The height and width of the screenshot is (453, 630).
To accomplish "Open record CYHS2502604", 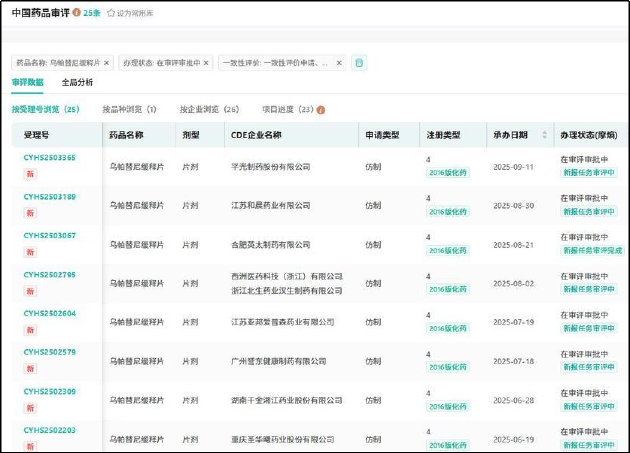I will pyautogui.click(x=49, y=313).
